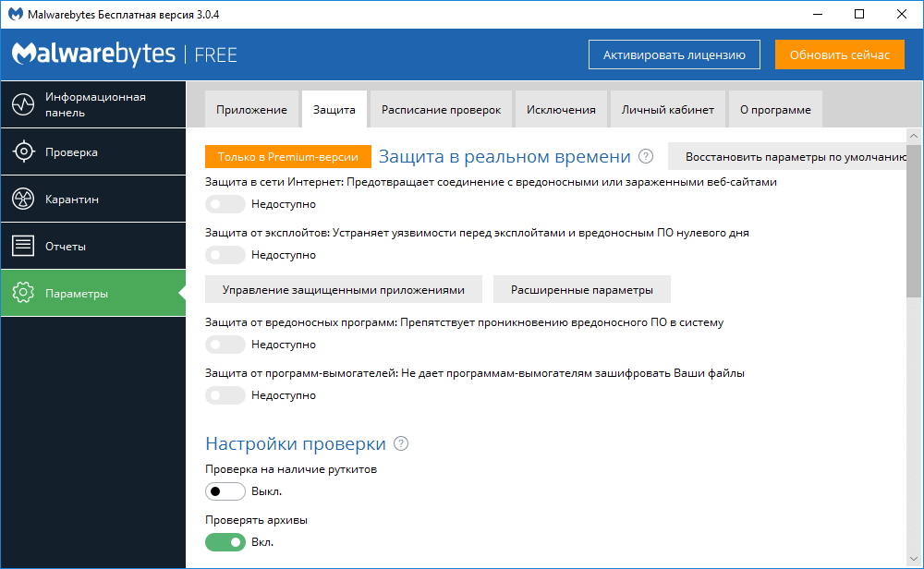The width and height of the screenshot is (924, 569).
Task: Click the Активировать лицензию button
Action: 674,54
